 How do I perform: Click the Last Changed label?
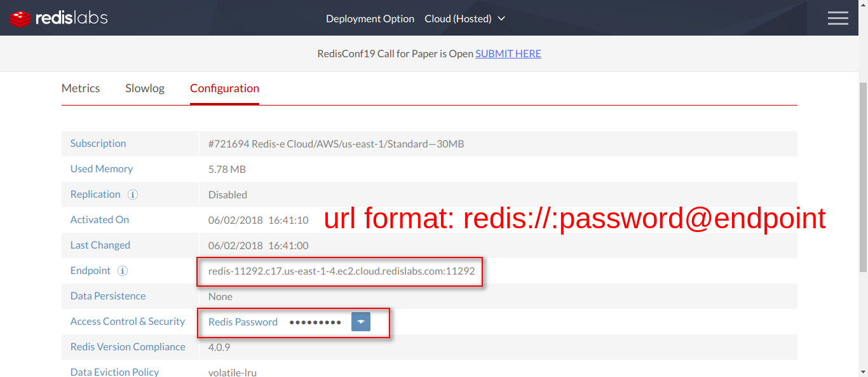coord(100,245)
